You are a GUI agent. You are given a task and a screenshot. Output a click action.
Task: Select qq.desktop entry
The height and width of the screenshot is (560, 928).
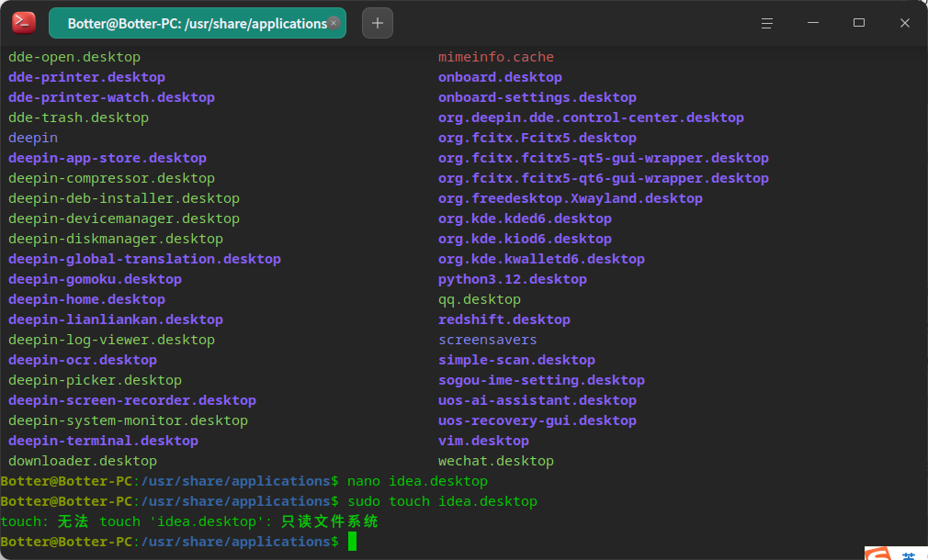pyautogui.click(x=480, y=299)
